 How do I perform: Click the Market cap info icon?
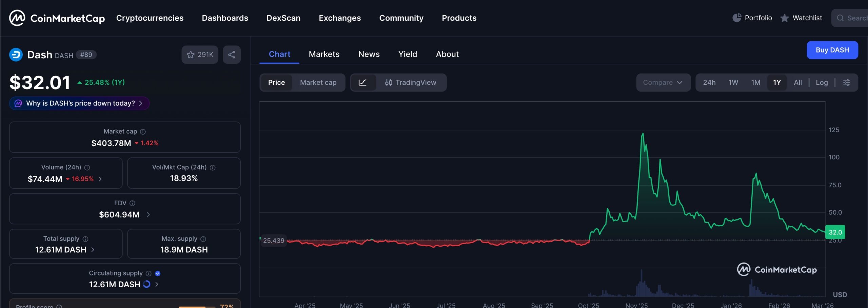pyautogui.click(x=143, y=132)
